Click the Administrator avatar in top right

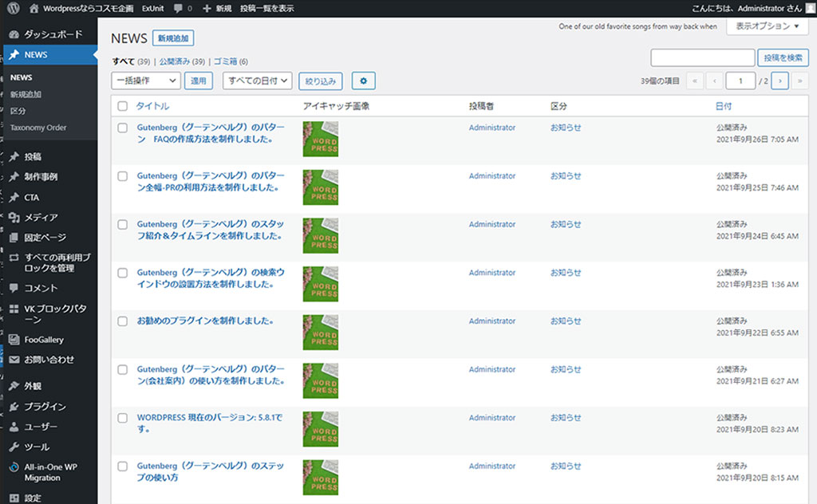[810, 8]
